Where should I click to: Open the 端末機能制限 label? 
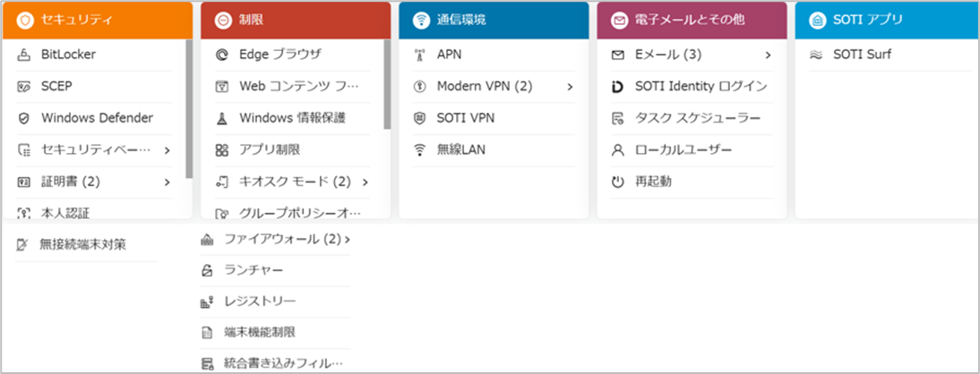pos(260,333)
